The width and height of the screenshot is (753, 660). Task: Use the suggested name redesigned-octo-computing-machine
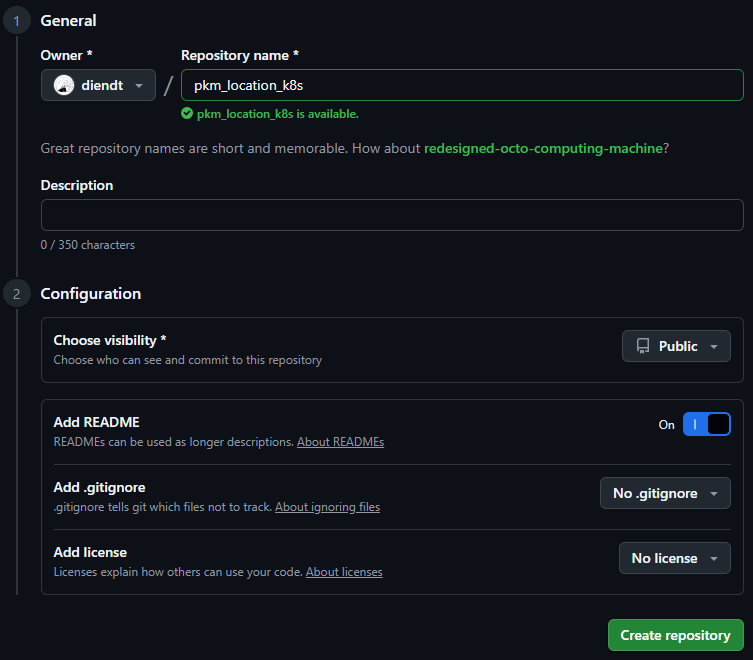543,148
